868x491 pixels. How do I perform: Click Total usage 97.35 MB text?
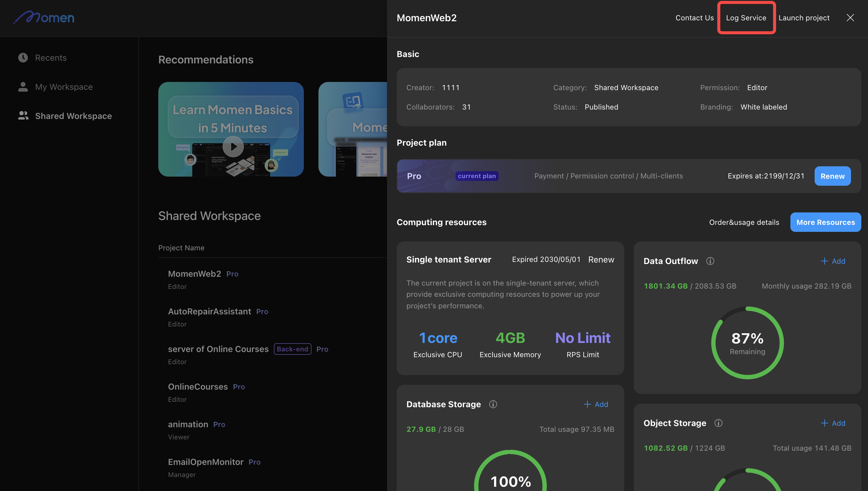577,429
